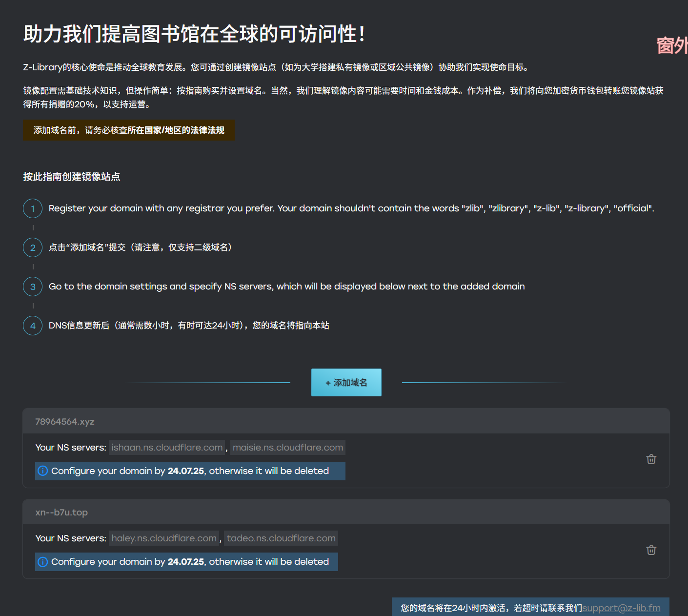This screenshot has width=688, height=616.
Task: Click step 1 circle for registering domain
Action: [x=33, y=208]
